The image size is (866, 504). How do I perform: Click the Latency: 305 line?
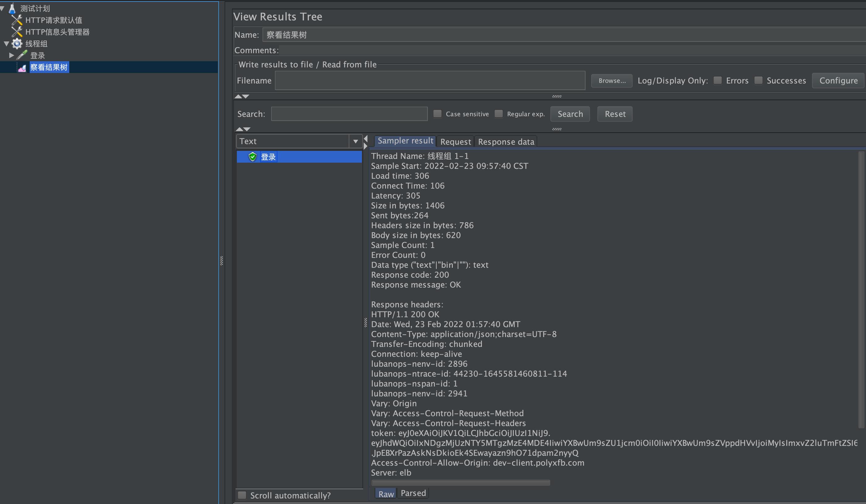point(396,196)
